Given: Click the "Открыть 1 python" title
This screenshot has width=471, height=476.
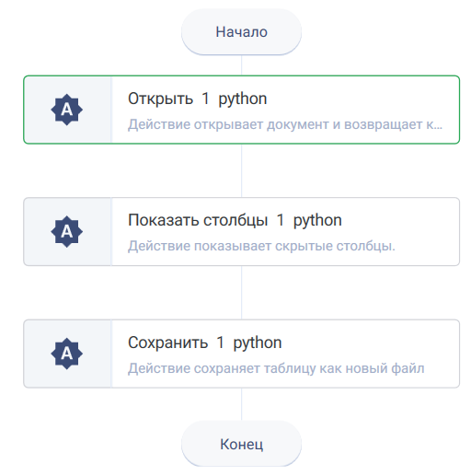Looking at the screenshot, I should click(x=197, y=99).
